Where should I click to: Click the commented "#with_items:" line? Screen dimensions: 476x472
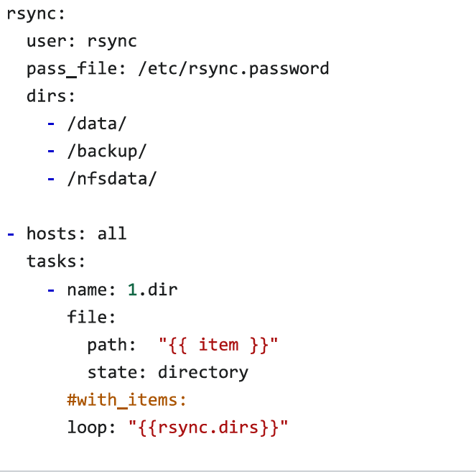pos(126,400)
